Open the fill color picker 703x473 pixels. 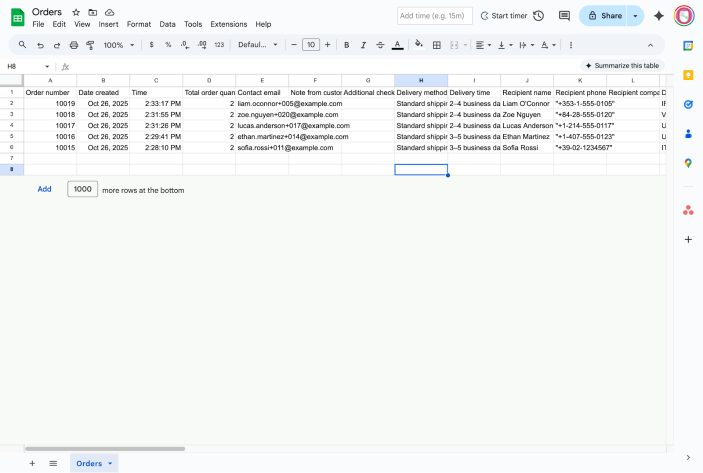pyautogui.click(x=418, y=45)
